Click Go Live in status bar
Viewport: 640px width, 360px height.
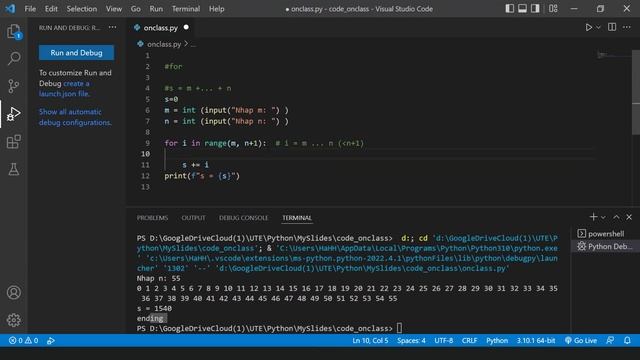click(581, 340)
